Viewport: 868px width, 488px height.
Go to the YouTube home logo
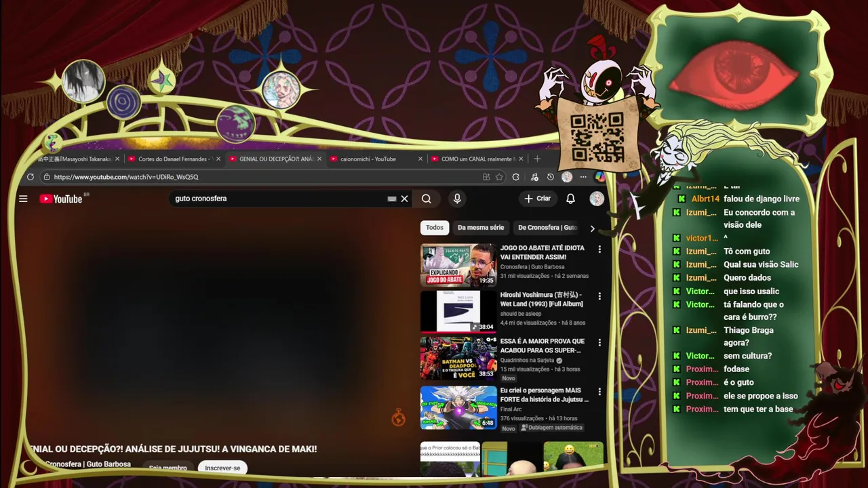point(61,199)
